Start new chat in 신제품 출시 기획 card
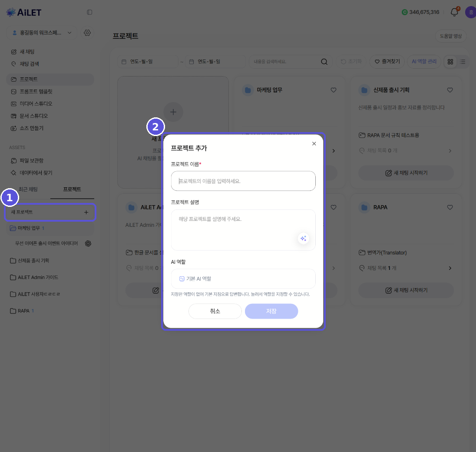This screenshot has height=452, width=476. 406,173
